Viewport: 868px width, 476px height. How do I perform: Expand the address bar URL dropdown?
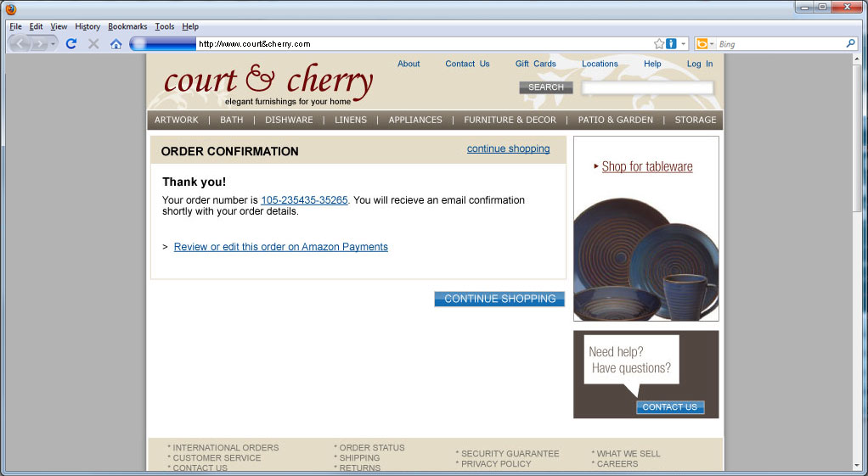coord(684,43)
